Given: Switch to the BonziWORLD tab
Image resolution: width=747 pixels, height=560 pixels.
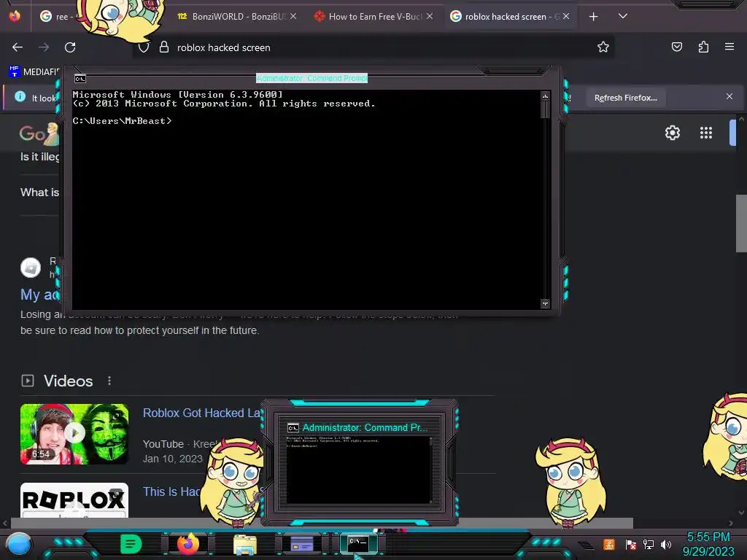Looking at the screenshot, I should pos(236,17).
